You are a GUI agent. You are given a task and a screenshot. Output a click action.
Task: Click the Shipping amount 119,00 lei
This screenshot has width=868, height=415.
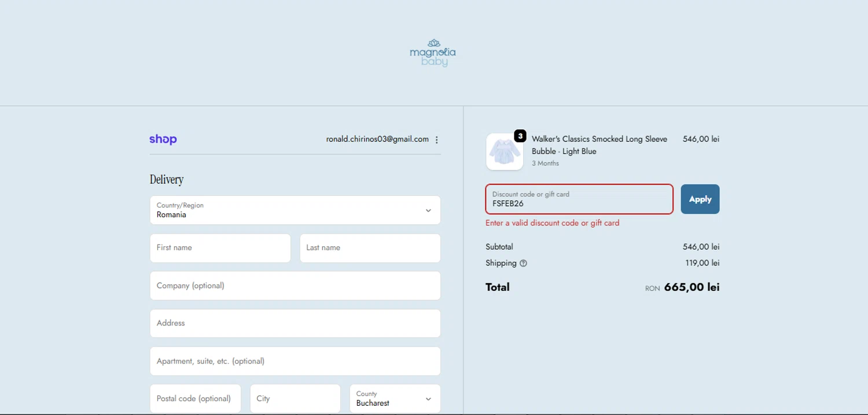(x=703, y=263)
